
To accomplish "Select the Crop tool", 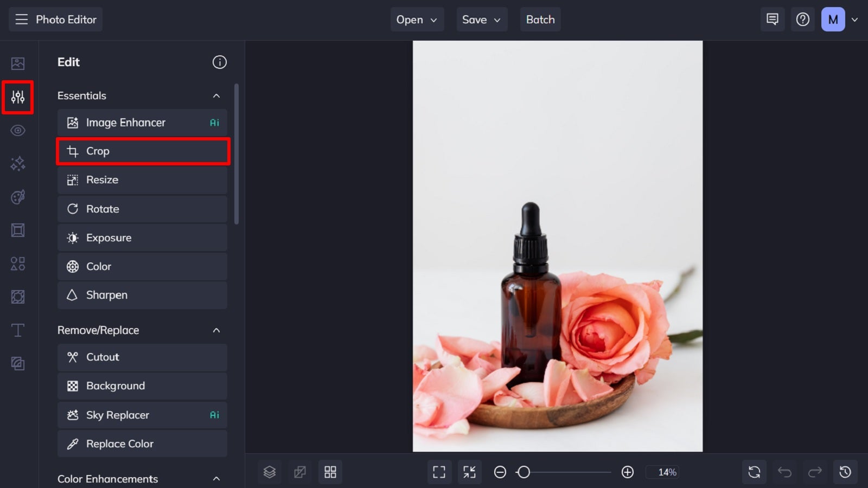I will (143, 151).
